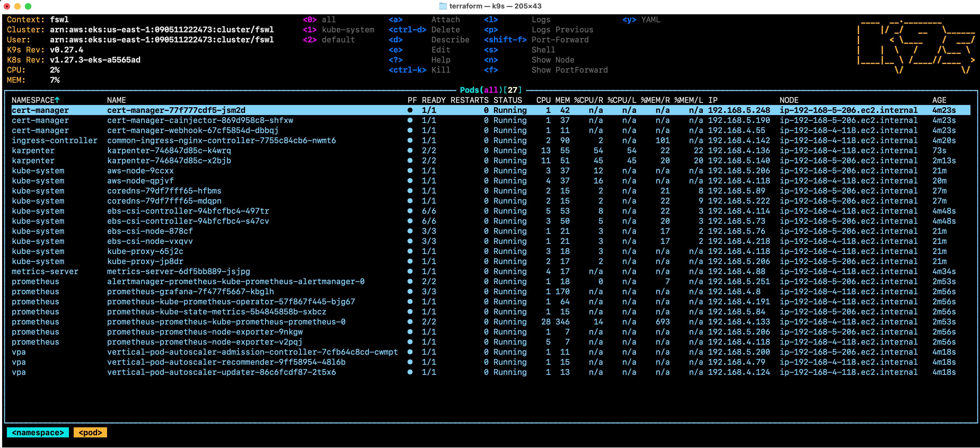Click the <n> Show Node command hint
This screenshot has height=448, width=980.
coord(529,60)
